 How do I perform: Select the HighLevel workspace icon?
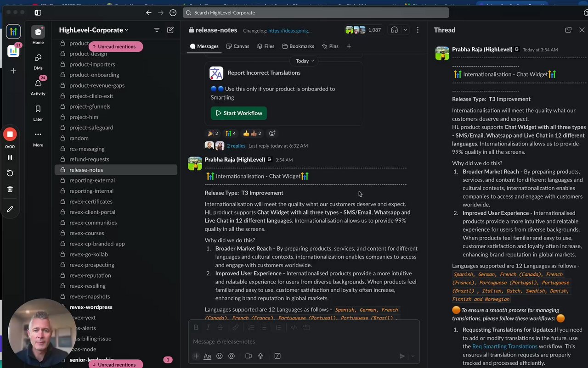[13, 32]
